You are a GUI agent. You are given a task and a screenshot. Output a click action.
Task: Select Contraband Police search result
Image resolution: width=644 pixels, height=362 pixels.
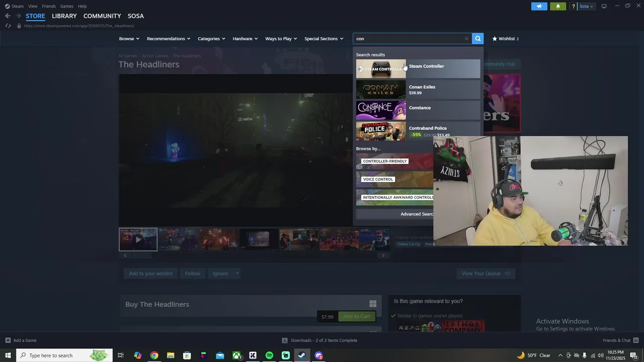coord(418,131)
